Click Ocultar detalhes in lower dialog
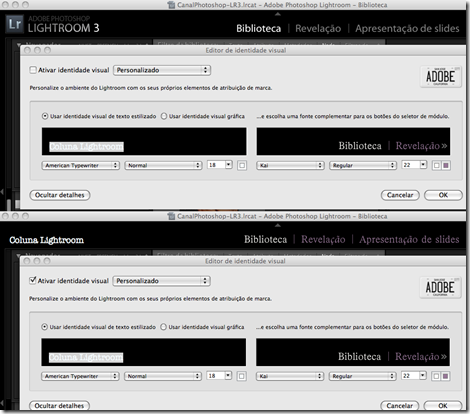Screen dimensions: 470x414 click(x=59, y=406)
